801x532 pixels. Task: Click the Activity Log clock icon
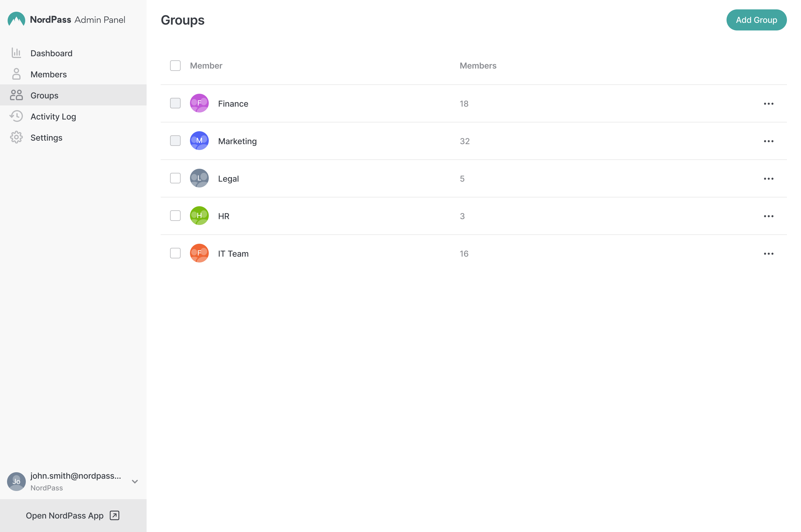(16, 116)
